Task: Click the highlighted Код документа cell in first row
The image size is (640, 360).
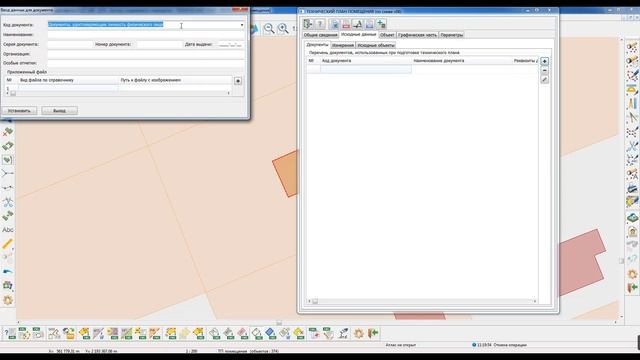Action: (x=366, y=69)
